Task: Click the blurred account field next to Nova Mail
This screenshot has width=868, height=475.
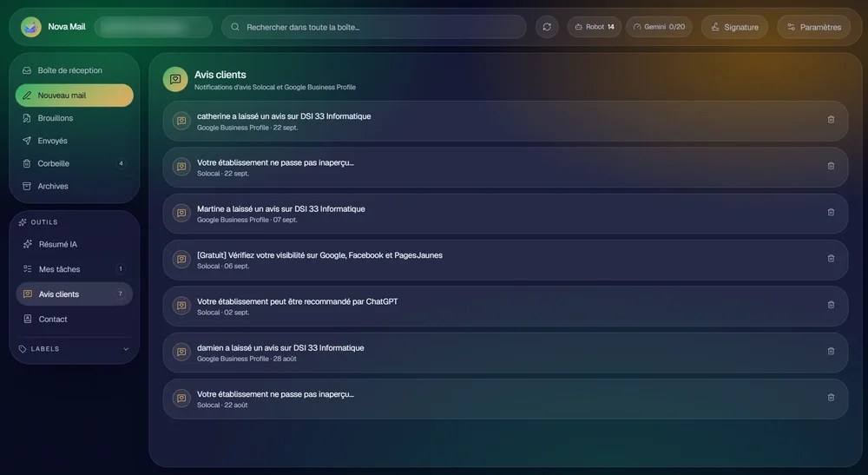Action: [154, 27]
